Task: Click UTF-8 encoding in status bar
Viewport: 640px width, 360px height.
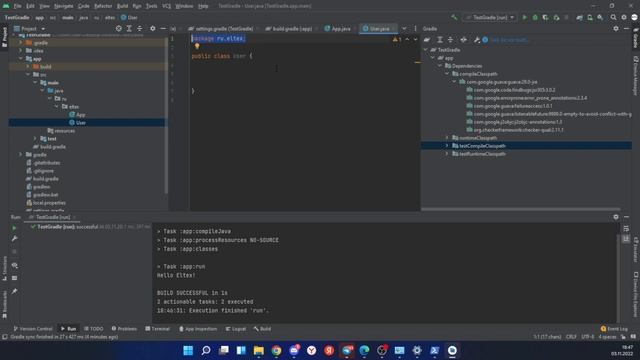Action: (588, 337)
